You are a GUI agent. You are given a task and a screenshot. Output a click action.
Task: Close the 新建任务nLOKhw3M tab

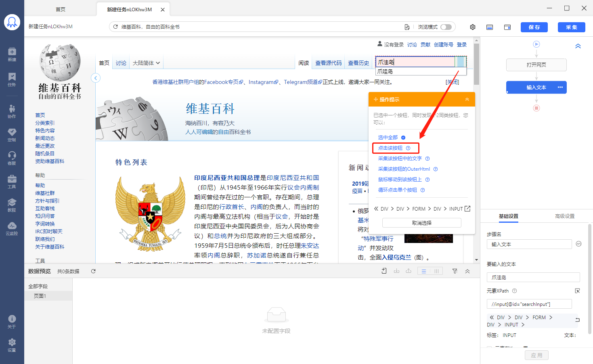(x=163, y=10)
